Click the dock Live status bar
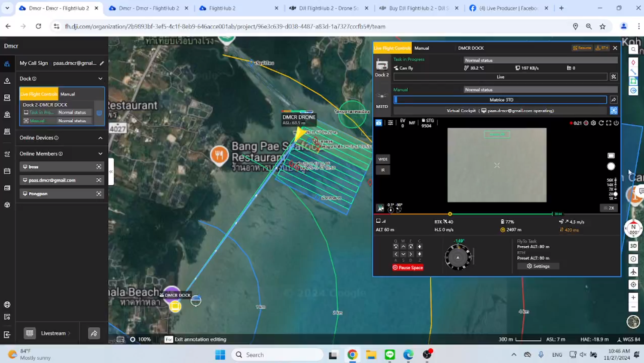The height and width of the screenshot is (363, 644). (x=501, y=77)
